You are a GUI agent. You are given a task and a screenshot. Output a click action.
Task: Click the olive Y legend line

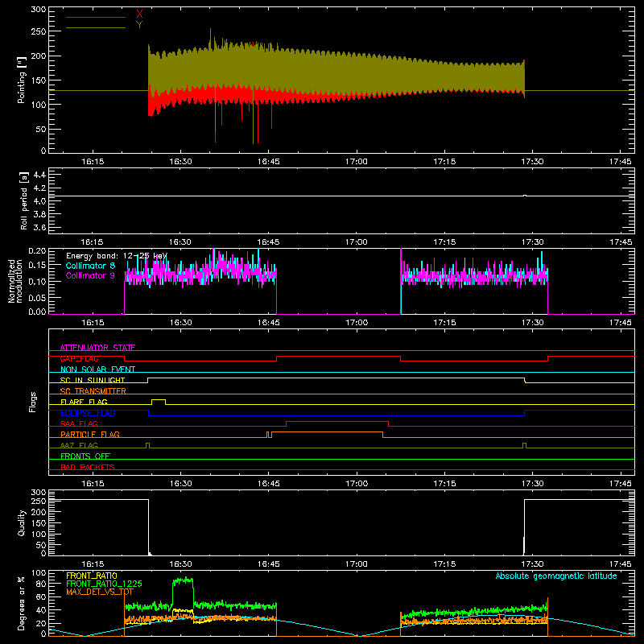96,28
